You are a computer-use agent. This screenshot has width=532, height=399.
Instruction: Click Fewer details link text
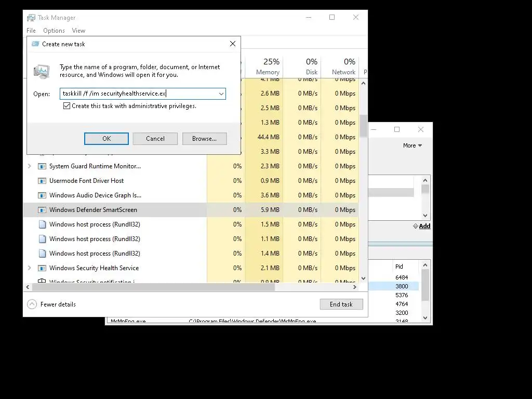point(58,304)
